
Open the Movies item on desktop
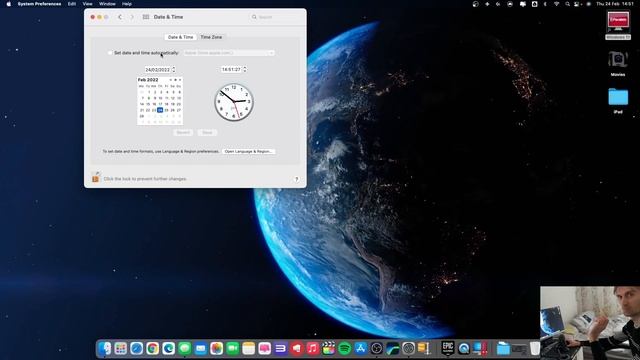[618, 60]
